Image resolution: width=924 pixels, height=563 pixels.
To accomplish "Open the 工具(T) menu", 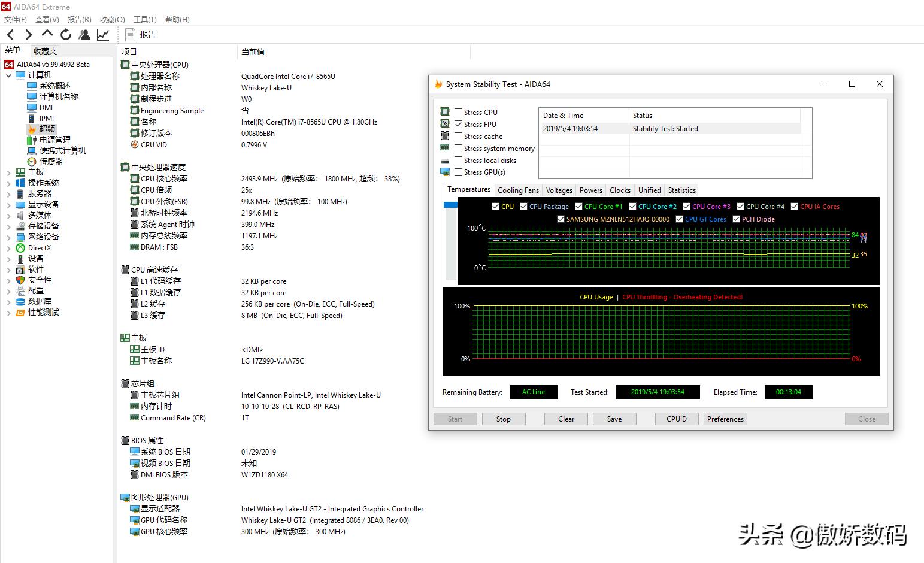I will point(145,20).
